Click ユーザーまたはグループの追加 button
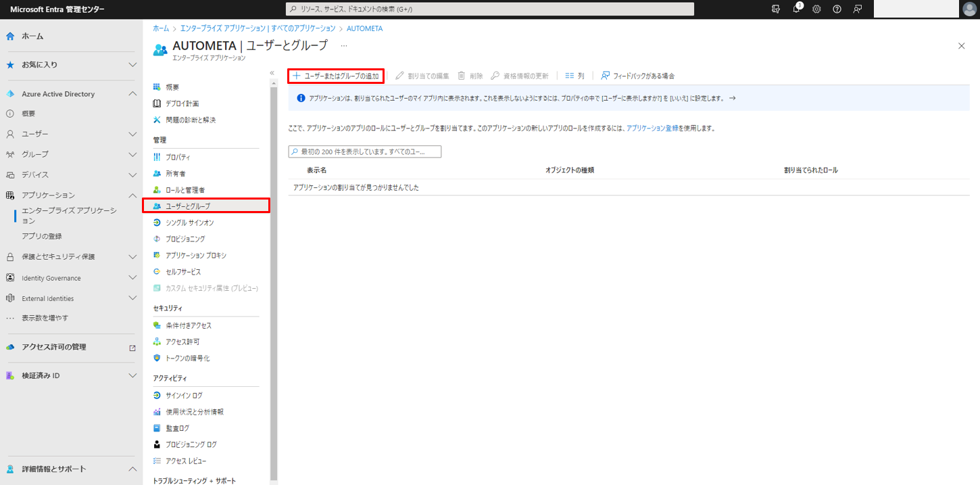Screen dimensions: 980x485 point(336,76)
